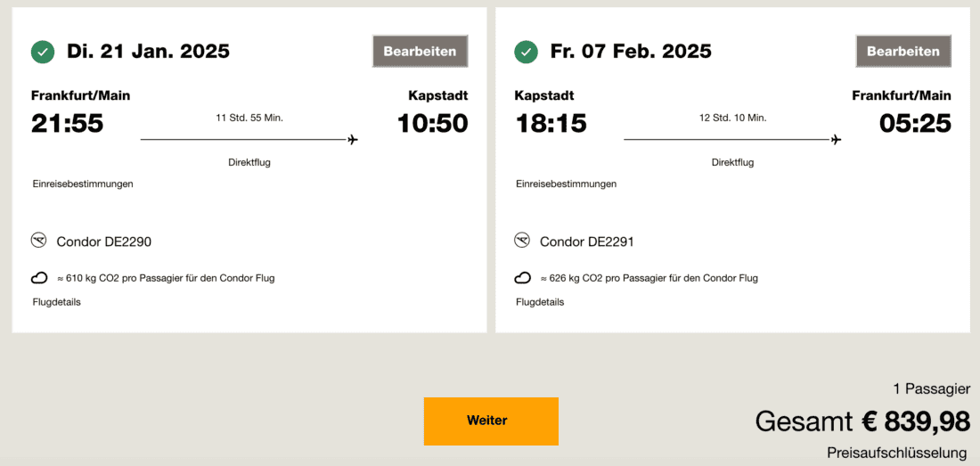Open Einreisebestimmungen for the Frankfurt–Kapstadt flight
Screen dimensions: 980x466
(83, 184)
